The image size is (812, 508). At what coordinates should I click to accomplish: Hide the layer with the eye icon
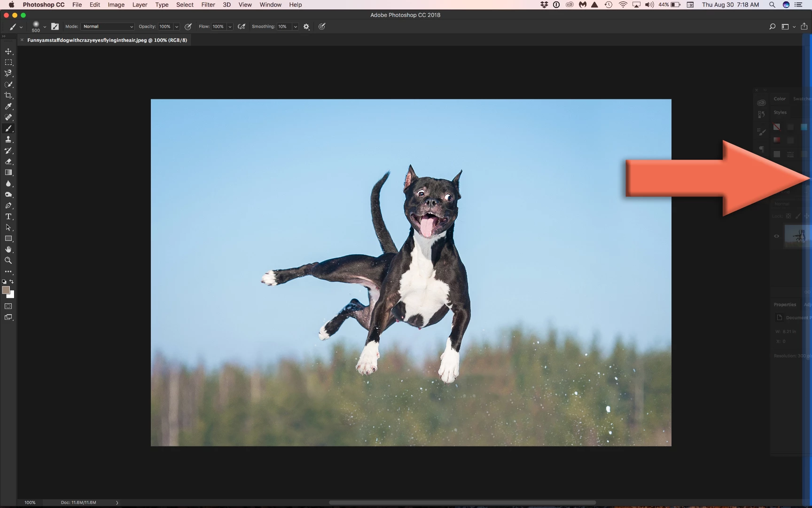point(777,236)
